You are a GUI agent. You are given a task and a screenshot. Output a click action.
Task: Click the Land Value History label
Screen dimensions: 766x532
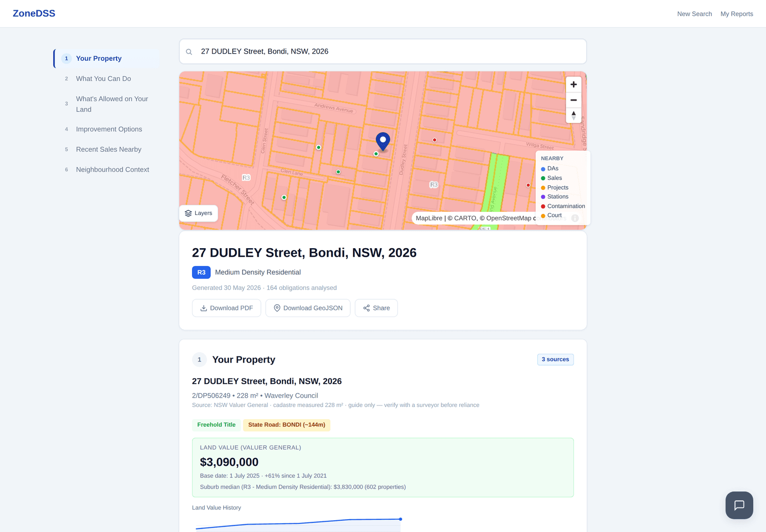coord(217,507)
